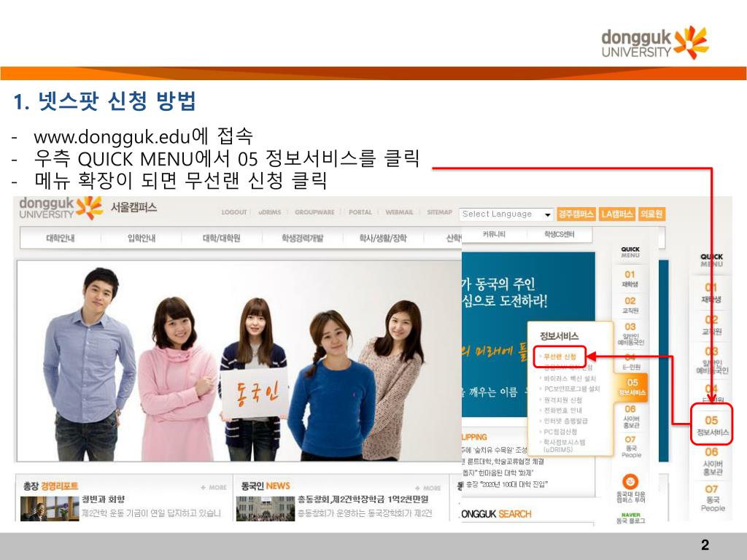Open the 학사/생활/장학 navigation menu

coord(383,238)
